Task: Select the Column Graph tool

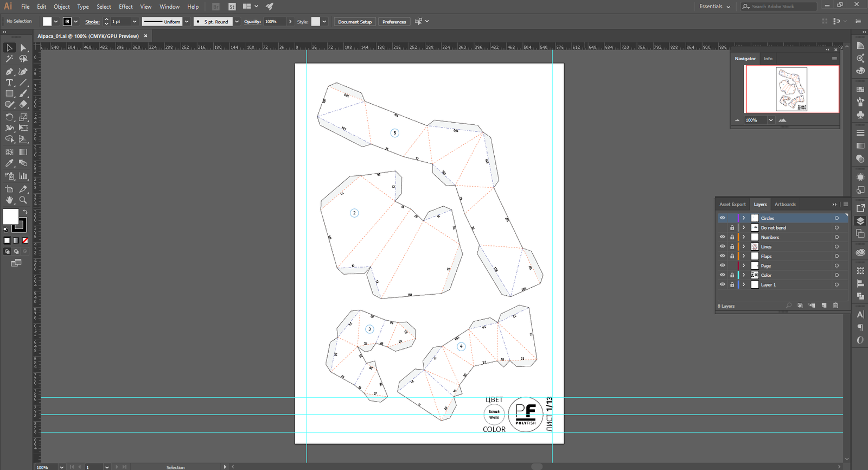Action: tap(23, 176)
